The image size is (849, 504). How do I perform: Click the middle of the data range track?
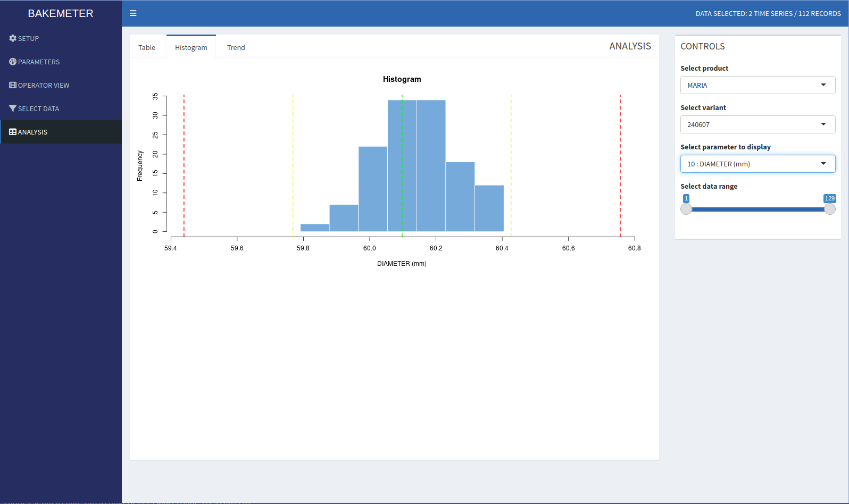[758, 209]
